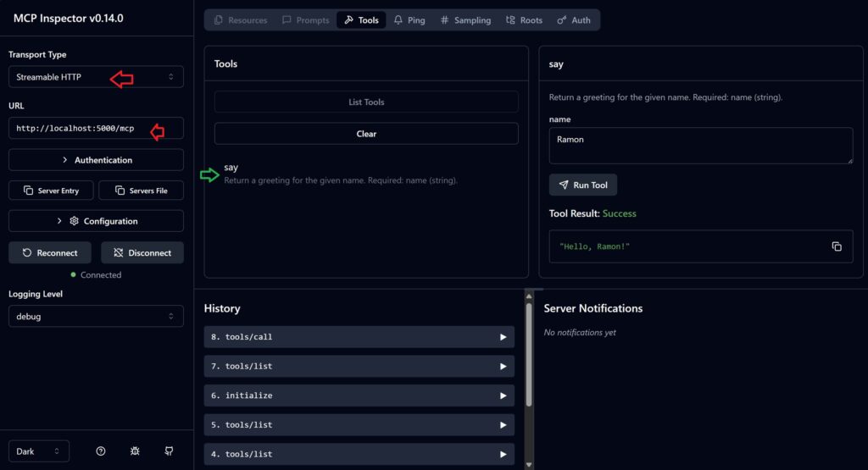This screenshot has width=868, height=470.
Task: Switch to the Ping tab
Action: click(409, 20)
